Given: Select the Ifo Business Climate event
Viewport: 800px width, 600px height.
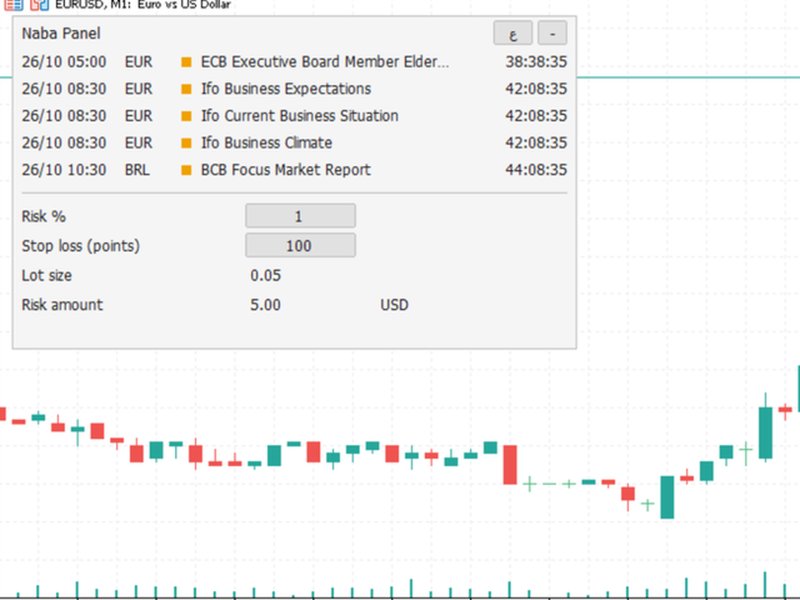Looking at the screenshot, I should [266, 143].
